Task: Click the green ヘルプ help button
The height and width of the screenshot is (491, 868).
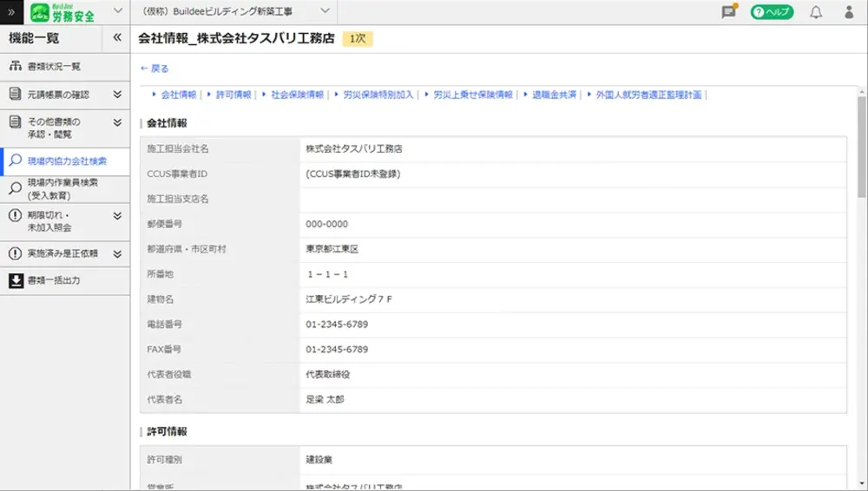Action: tap(771, 12)
